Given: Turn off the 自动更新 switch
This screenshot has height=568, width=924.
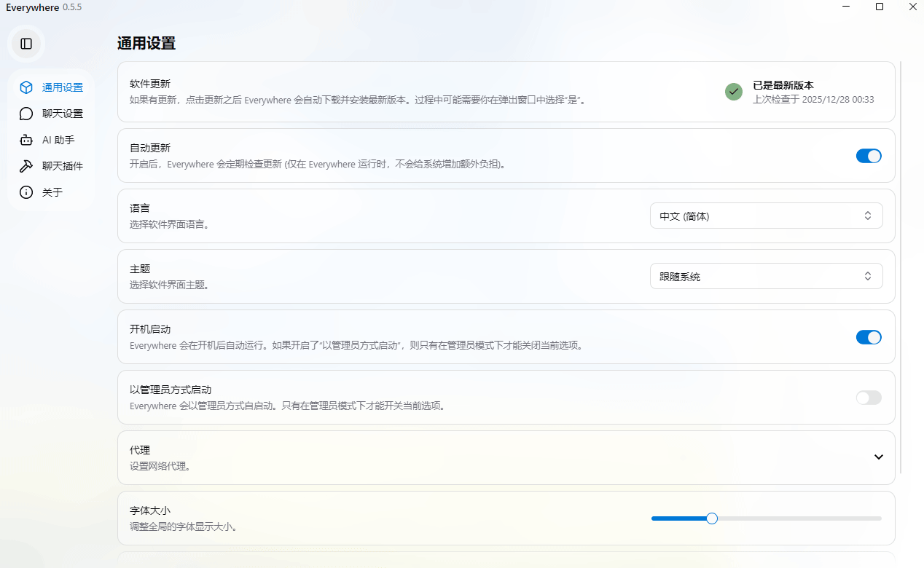Looking at the screenshot, I should pos(869,156).
